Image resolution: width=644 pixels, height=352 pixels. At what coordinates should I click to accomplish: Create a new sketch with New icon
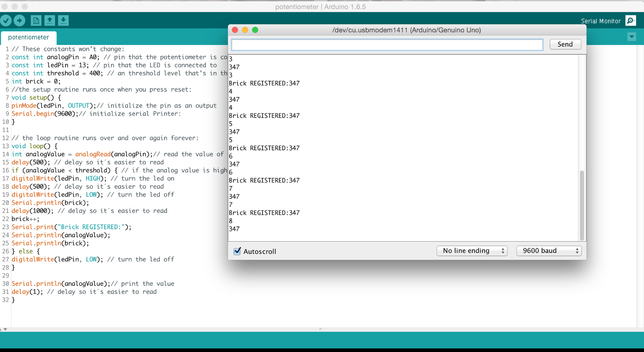(36, 21)
